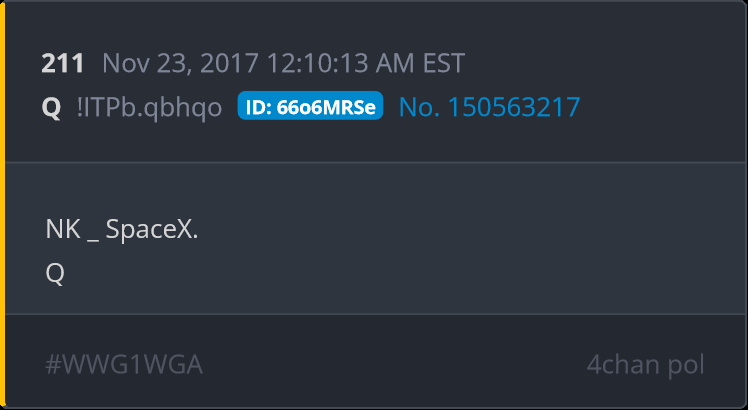Click the EST timezone label
This screenshot has width=748, height=410.
click(x=444, y=63)
